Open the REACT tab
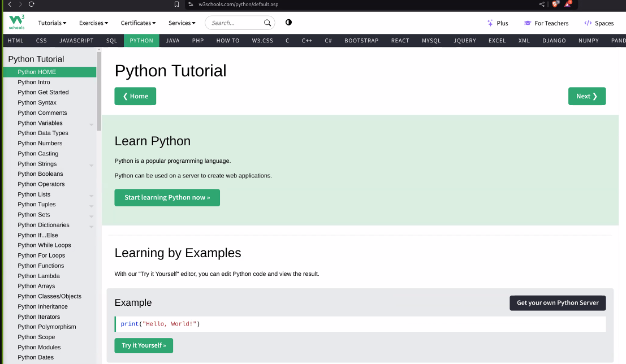Screen dimensions: 626x364 coord(400,40)
